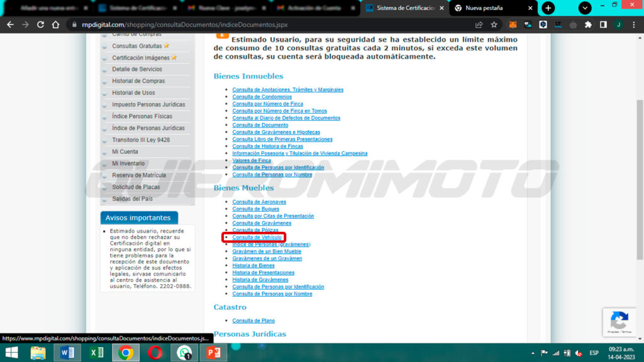Go back to previous page
The image size is (644, 362).
[10, 25]
